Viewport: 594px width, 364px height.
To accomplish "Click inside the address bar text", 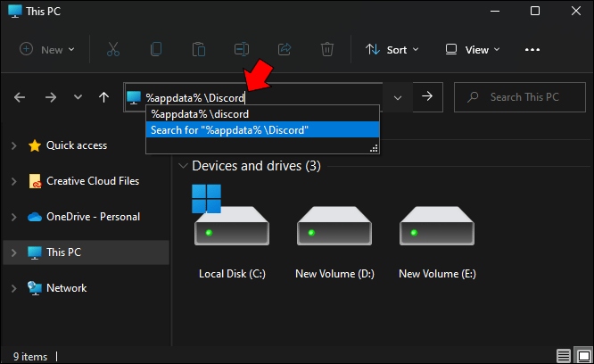I will pyautogui.click(x=195, y=98).
